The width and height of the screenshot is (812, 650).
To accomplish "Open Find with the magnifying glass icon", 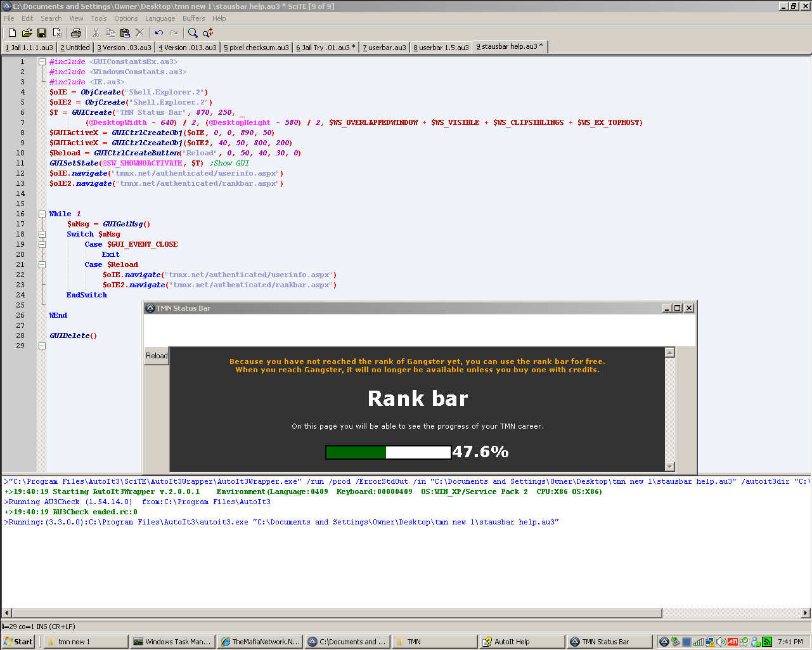I will (193, 33).
